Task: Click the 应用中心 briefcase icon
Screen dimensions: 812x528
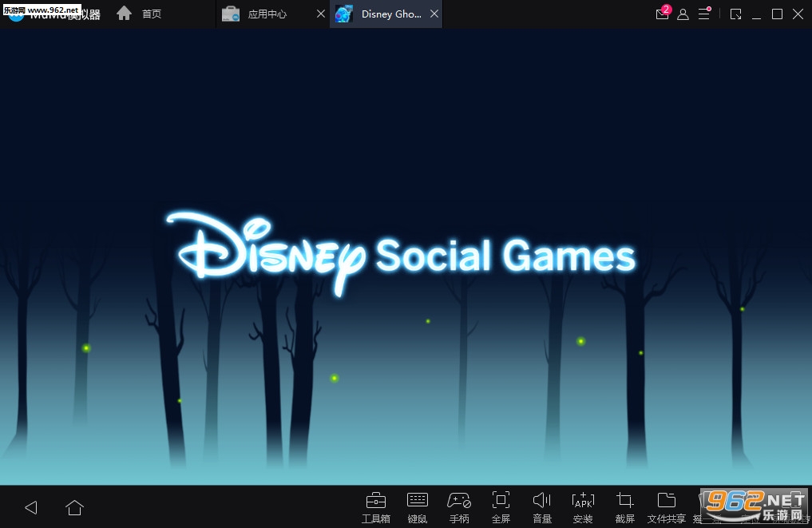Action: click(231, 14)
